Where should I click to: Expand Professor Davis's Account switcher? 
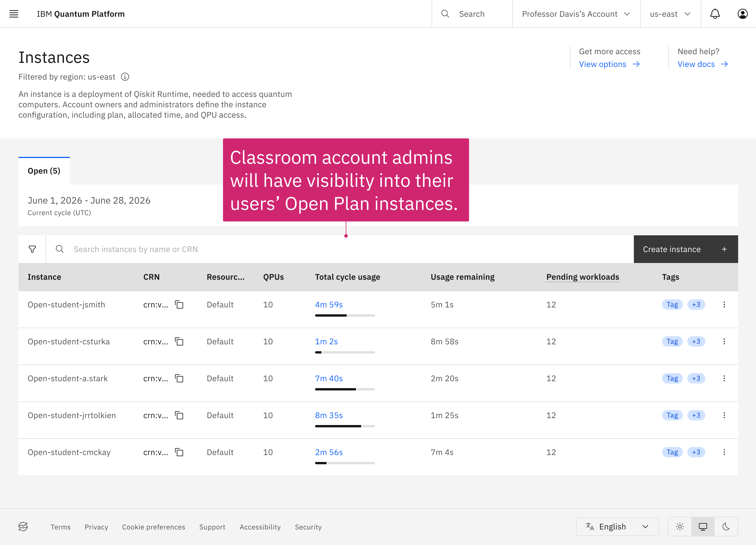tap(576, 14)
